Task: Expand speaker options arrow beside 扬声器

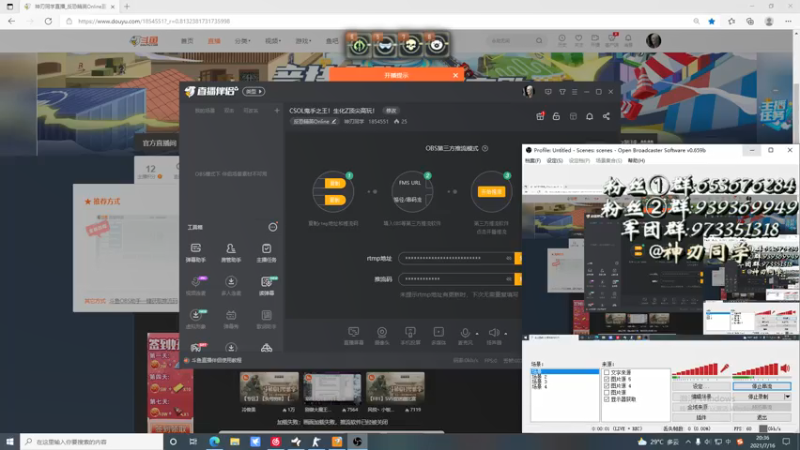Action: click(506, 334)
